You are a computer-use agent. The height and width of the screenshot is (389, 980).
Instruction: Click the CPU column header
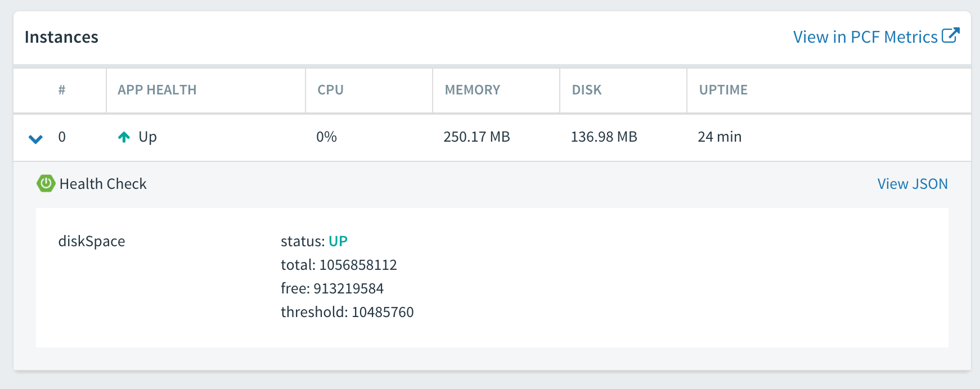[330, 90]
